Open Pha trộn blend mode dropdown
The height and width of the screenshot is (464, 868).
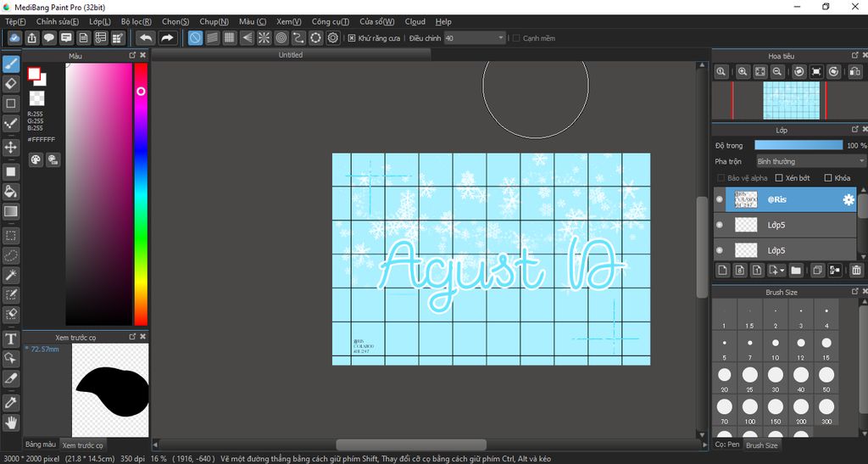pyautogui.click(x=810, y=161)
